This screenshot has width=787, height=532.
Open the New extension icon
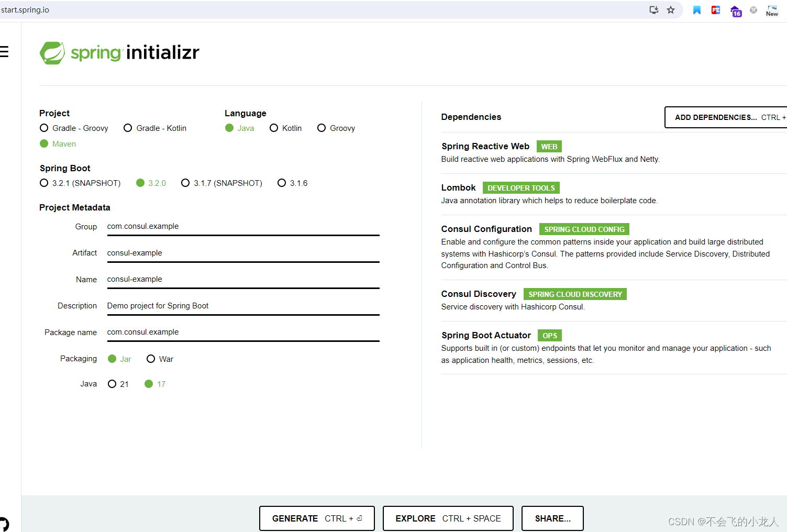[x=772, y=10]
